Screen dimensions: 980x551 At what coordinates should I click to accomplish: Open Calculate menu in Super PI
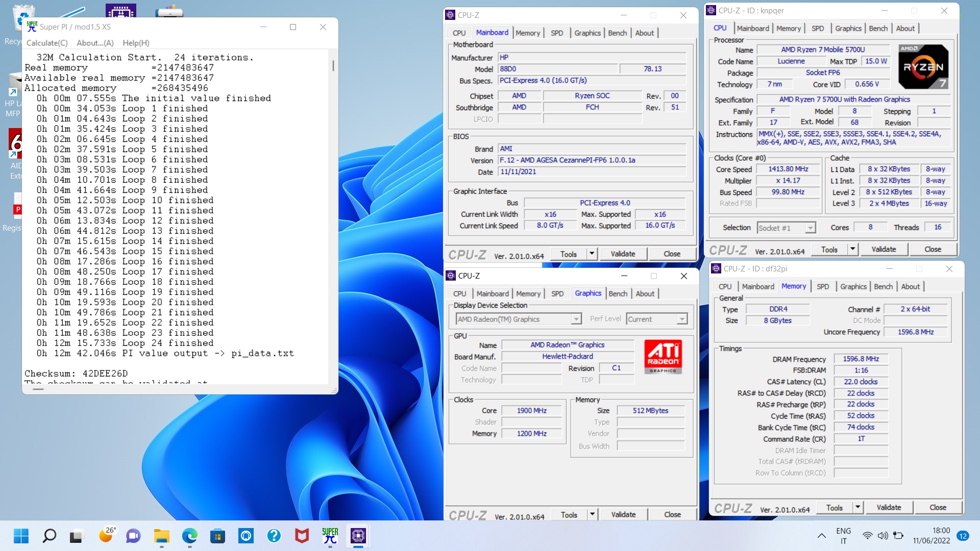(x=47, y=43)
